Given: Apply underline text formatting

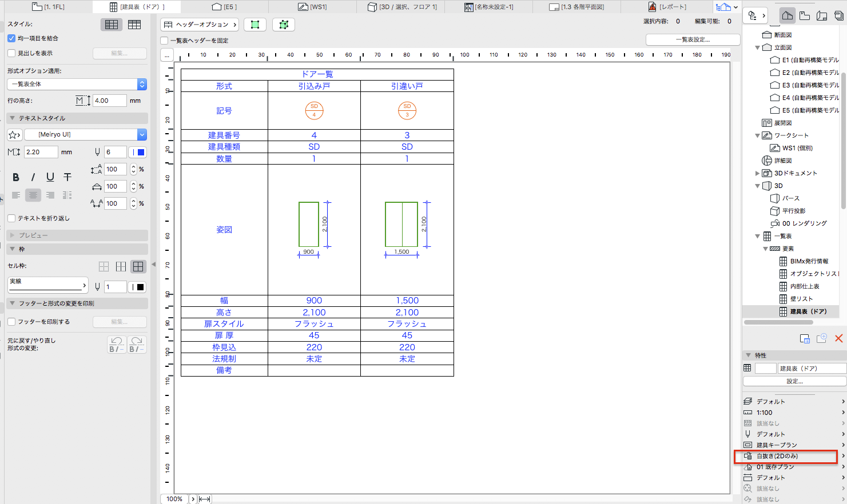Looking at the screenshot, I should pyautogui.click(x=50, y=177).
